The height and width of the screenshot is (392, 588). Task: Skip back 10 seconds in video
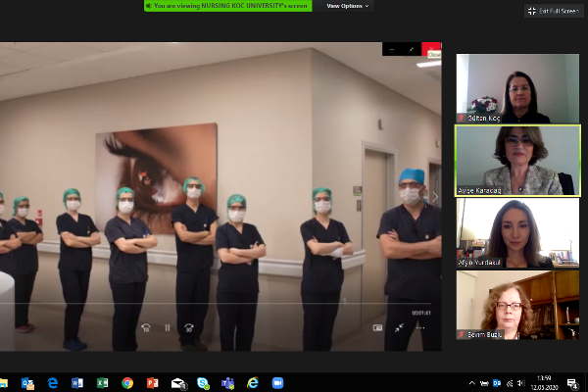click(x=146, y=328)
